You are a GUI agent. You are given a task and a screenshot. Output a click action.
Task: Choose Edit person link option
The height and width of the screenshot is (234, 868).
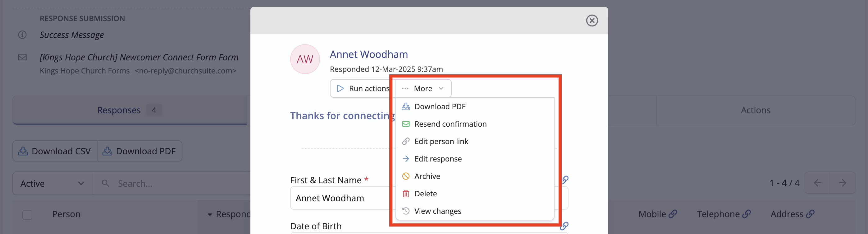(475, 142)
